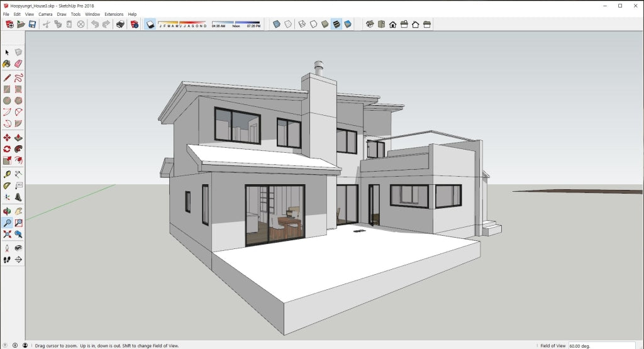Toggle Back Edges style
644x349 pixels.
click(x=288, y=25)
